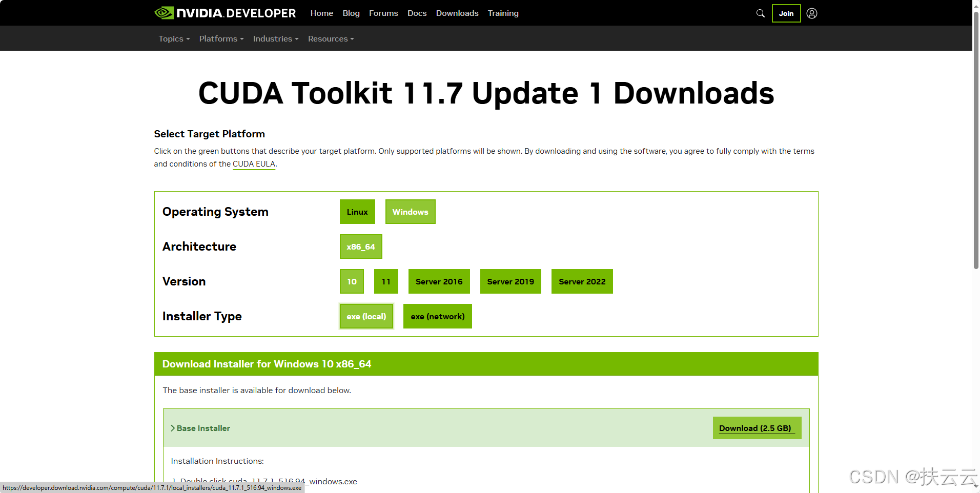Open the Training menu item

(503, 13)
